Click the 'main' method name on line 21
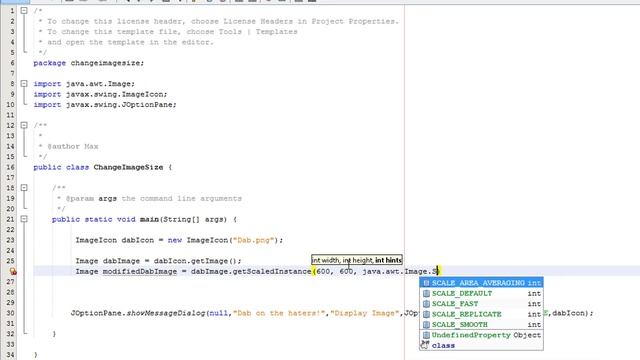The width and height of the screenshot is (640, 360). 149,219
